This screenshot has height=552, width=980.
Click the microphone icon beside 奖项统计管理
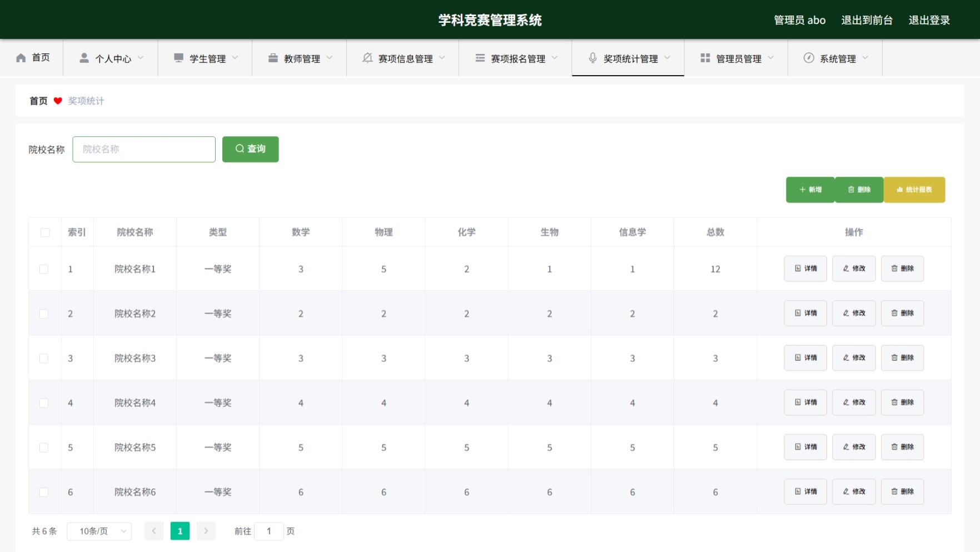click(593, 58)
